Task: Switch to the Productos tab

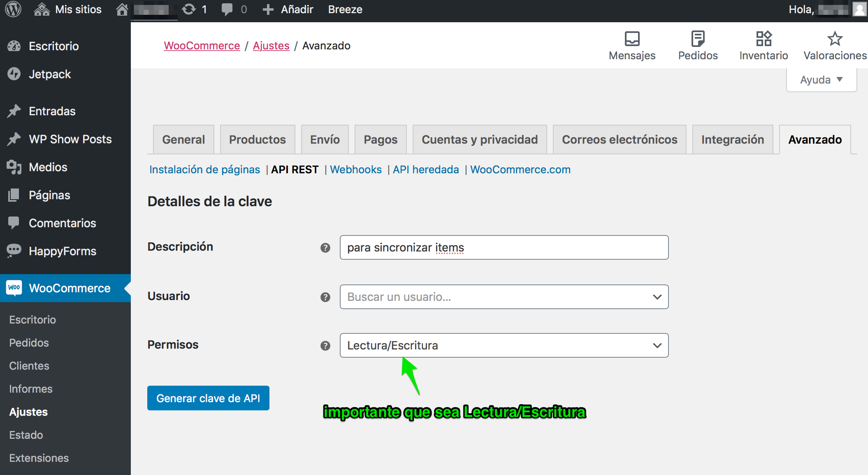Action: (258, 140)
